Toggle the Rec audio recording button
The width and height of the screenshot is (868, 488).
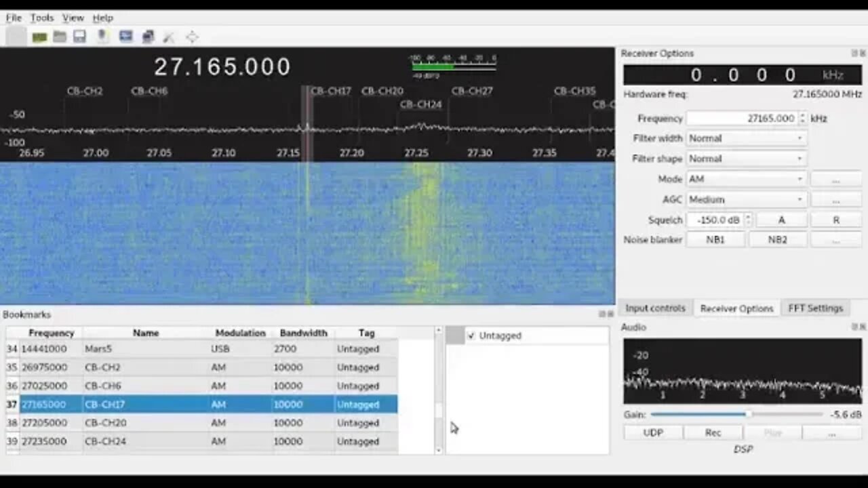[x=713, y=432]
